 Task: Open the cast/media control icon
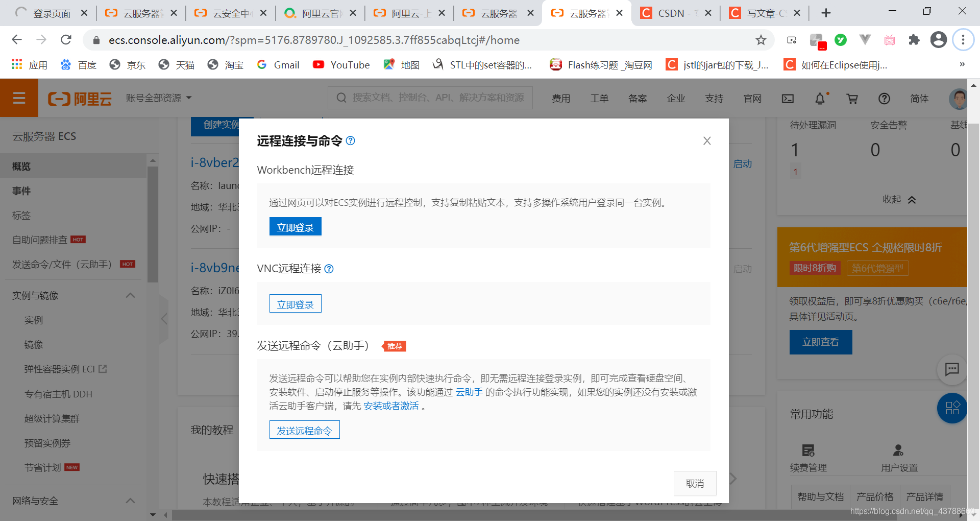tap(792, 40)
